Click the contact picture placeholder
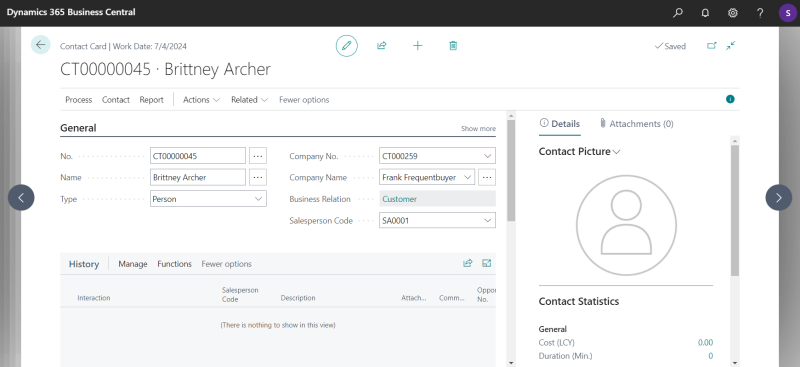Screen dimensions: 800x367 point(626,225)
